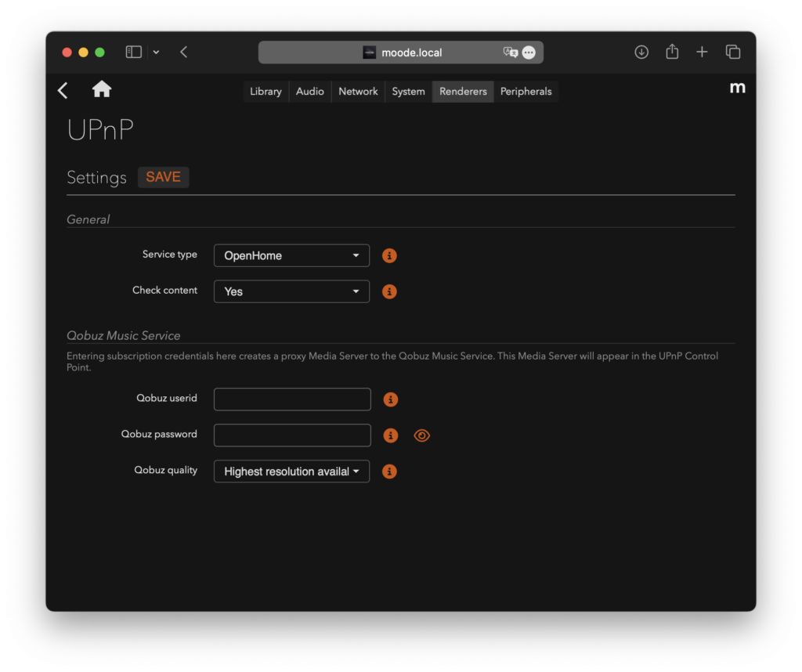Toggle Qobuz password visibility eye icon

coord(422,435)
